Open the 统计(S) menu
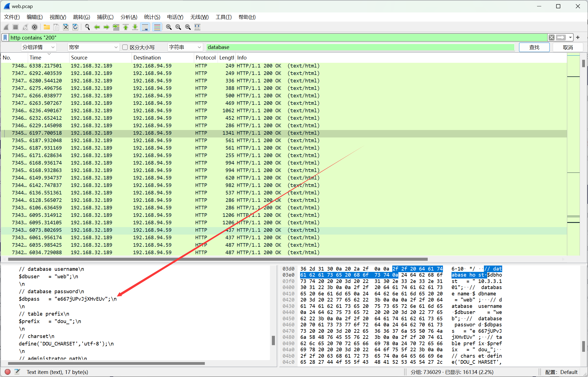The image size is (588, 377). click(x=152, y=17)
